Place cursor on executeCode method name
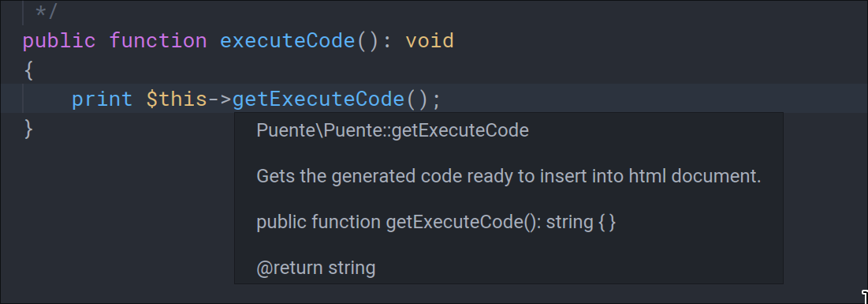Image resolution: width=868 pixels, height=304 pixels. [287, 41]
